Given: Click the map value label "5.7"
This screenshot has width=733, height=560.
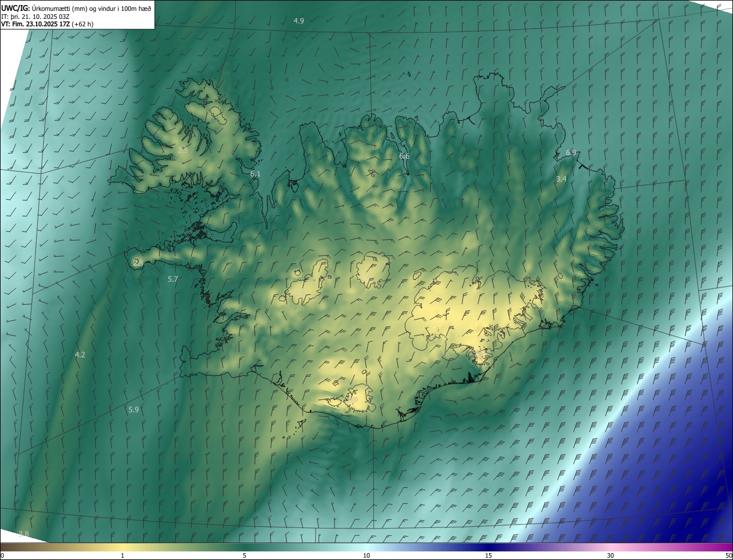Looking at the screenshot, I should point(173,279).
